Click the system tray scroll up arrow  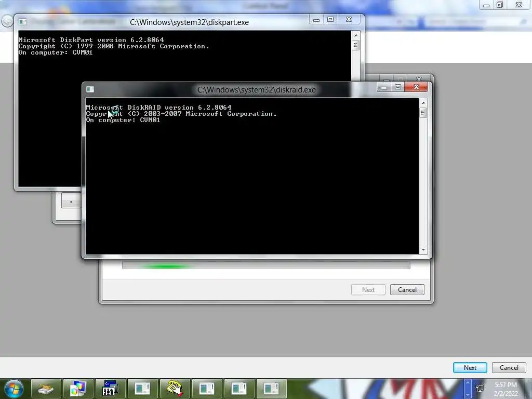(x=468, y=383)
